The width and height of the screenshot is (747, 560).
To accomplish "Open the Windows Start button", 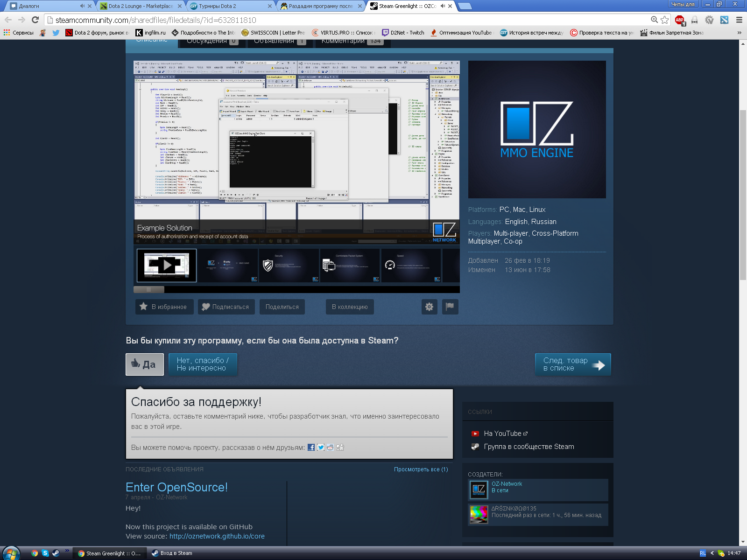I will pyautogui.click(x=10, y=553).
